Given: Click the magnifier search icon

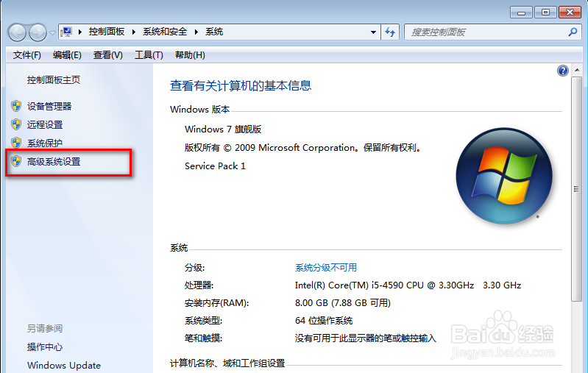Looking at the screenshot, I should point(573,32).
